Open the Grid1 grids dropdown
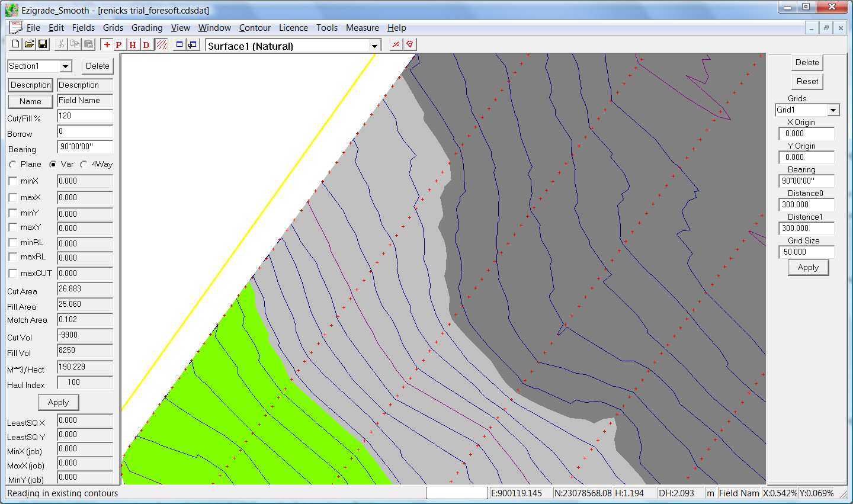 point(833,110)
